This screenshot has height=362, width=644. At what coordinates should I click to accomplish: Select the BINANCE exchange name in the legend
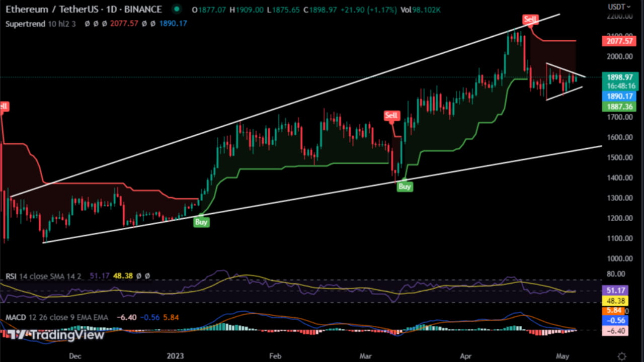point(144,9)
